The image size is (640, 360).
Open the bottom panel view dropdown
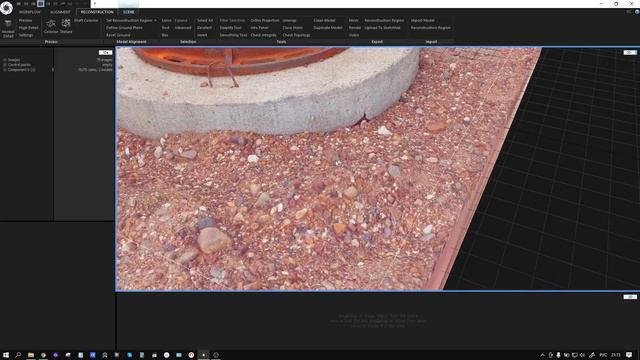(630, 297)
